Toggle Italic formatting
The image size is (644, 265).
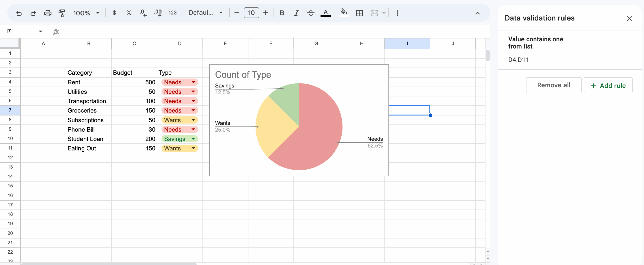(296, 13)
